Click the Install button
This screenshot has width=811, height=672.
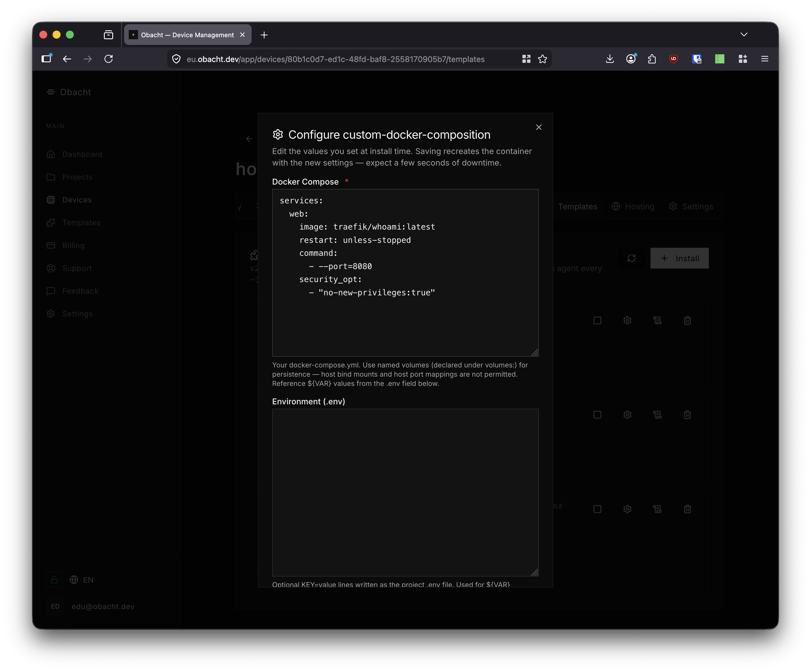point(679,258)
